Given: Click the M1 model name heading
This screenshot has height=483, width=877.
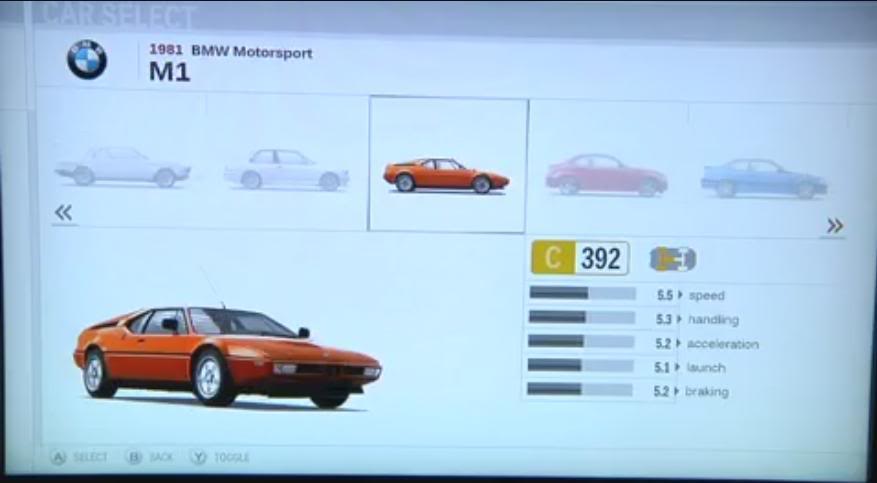Looking at the screenshot, I should 169,72.
